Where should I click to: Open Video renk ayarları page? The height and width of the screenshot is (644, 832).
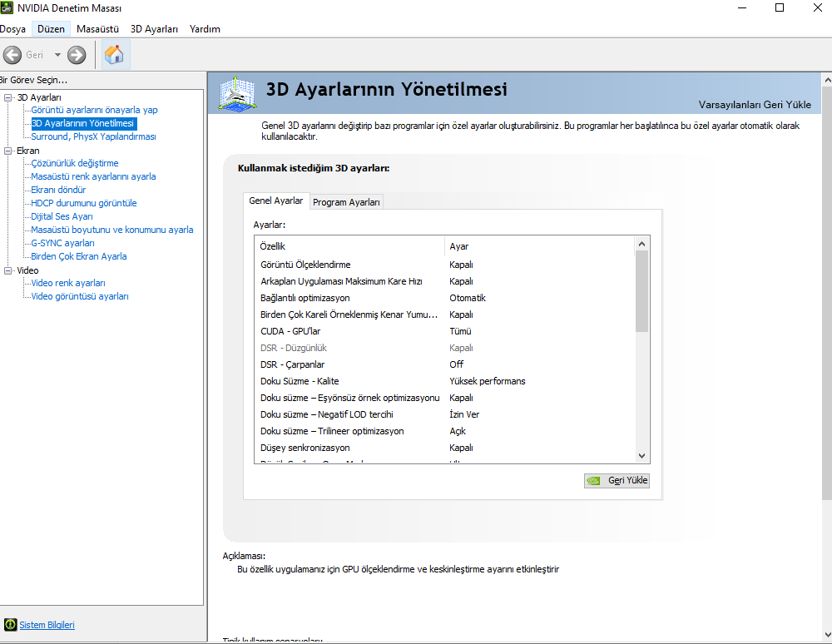[x=68, y=283]
